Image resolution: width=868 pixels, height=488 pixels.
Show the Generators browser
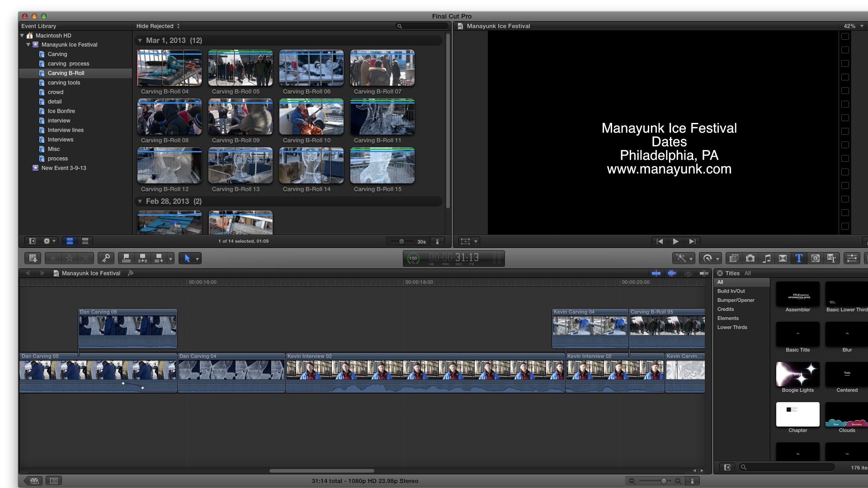click(815, 258)
